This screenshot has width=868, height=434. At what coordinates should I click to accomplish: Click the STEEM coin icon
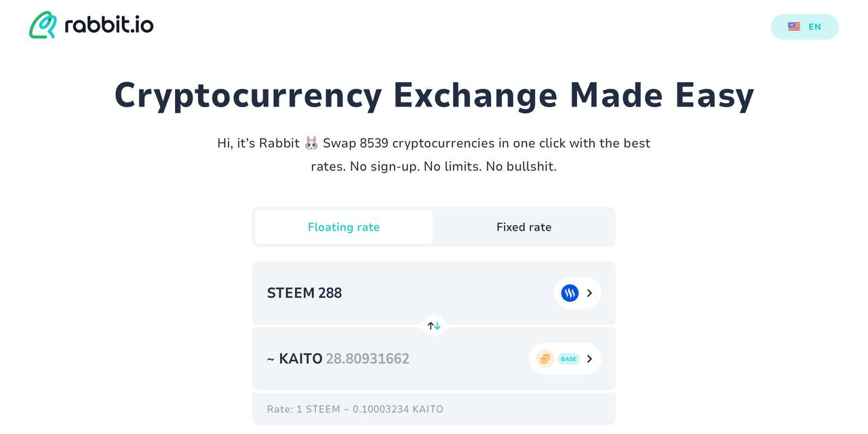pyautogui.click(x=570, y=292)
